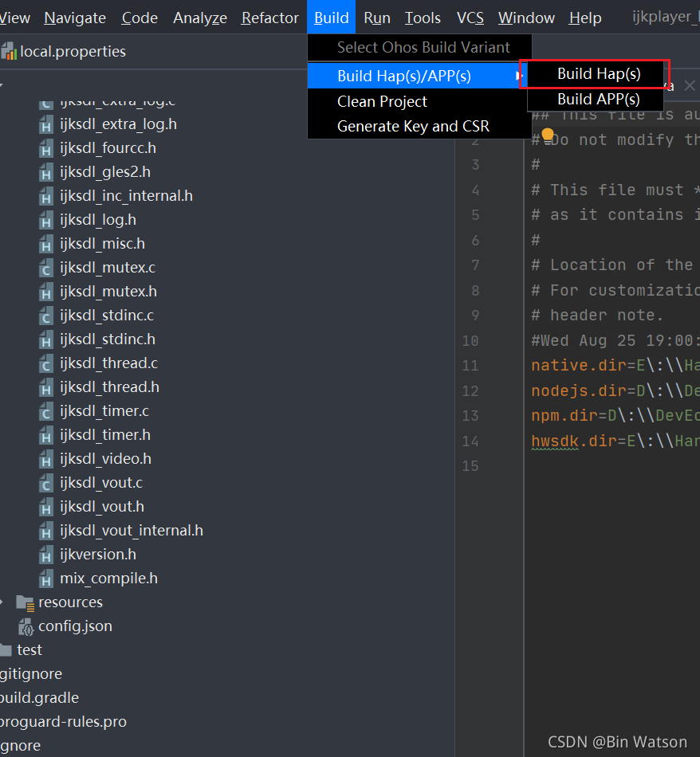Viewport: 700px width, 757px height.
Task: Open the Window menu
Action: coord(526,18)
